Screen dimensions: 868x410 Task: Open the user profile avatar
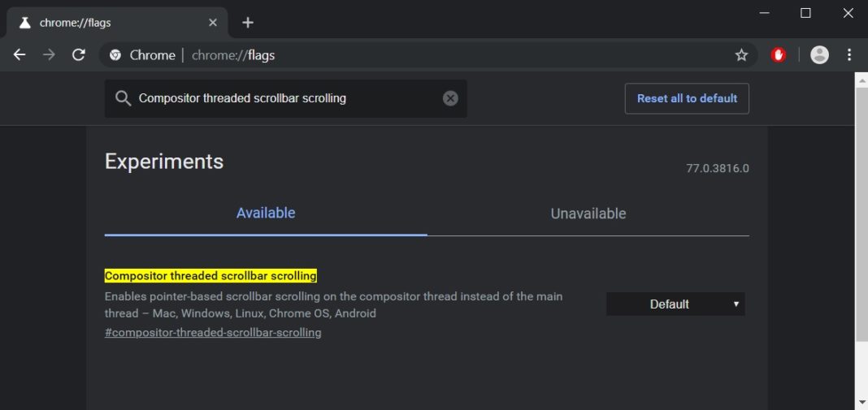click(x=820, y=55)
